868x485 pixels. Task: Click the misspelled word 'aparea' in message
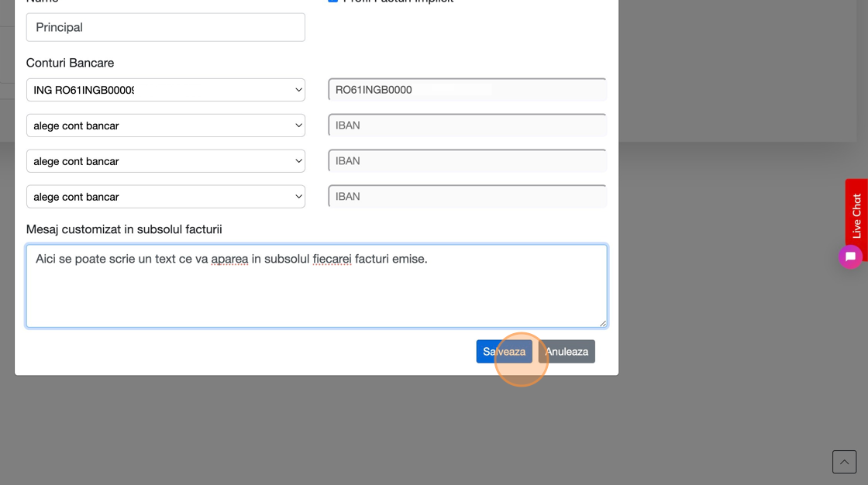[229, 259]
